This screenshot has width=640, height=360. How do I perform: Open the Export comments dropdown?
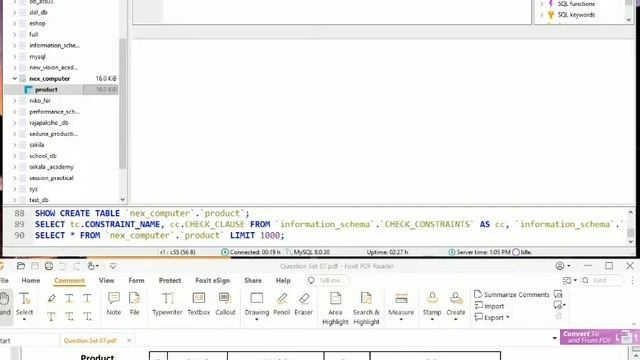(x=492, y=317)
